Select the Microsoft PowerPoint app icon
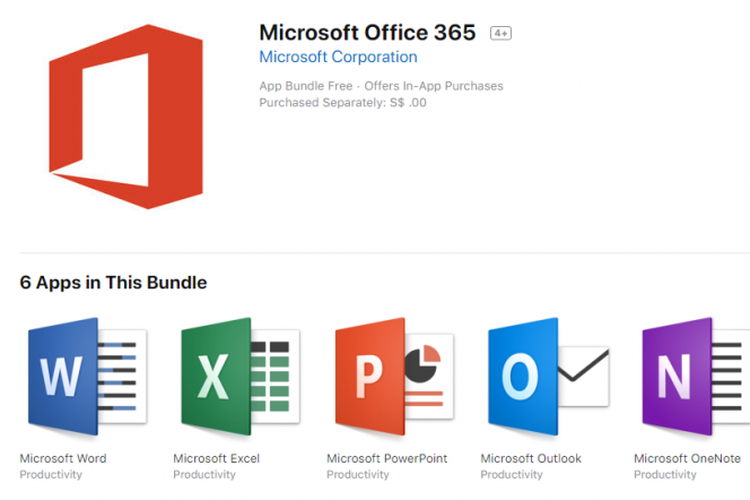The width and height of the screenshot is (750, 500). pos(391,377)
